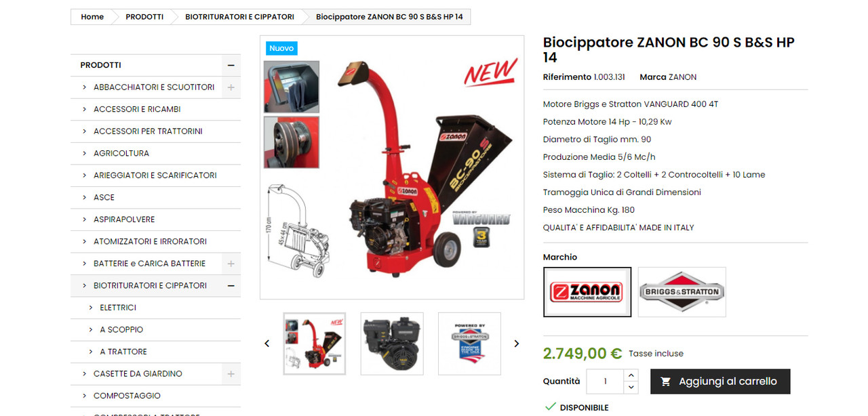This screenshot has width=868, height=416.
Task: View the Powered by Briggs & Stratton thumbnail
Action: pos(470,344)
